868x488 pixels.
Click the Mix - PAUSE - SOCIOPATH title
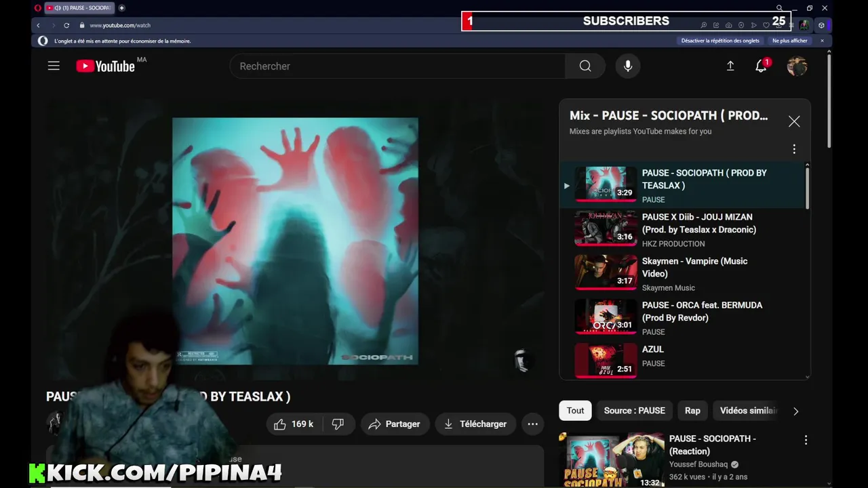[x=669, y=115]
